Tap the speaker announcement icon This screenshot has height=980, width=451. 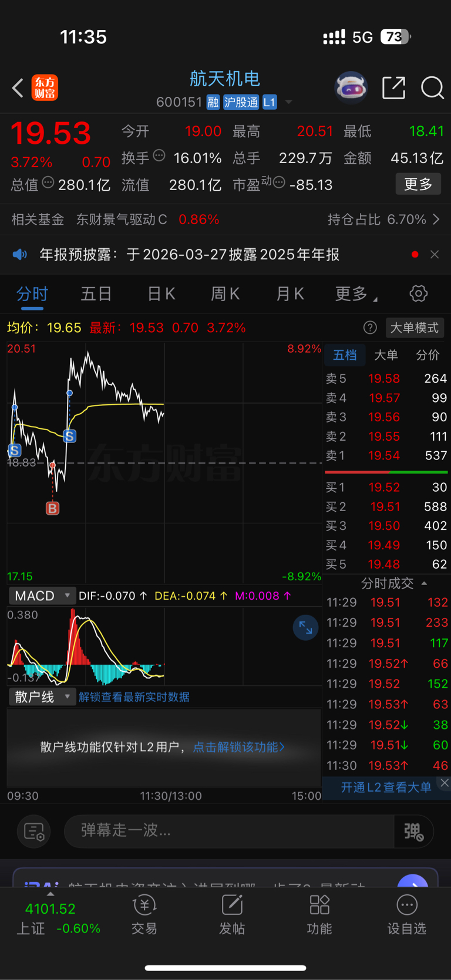(x=20, y=254)
